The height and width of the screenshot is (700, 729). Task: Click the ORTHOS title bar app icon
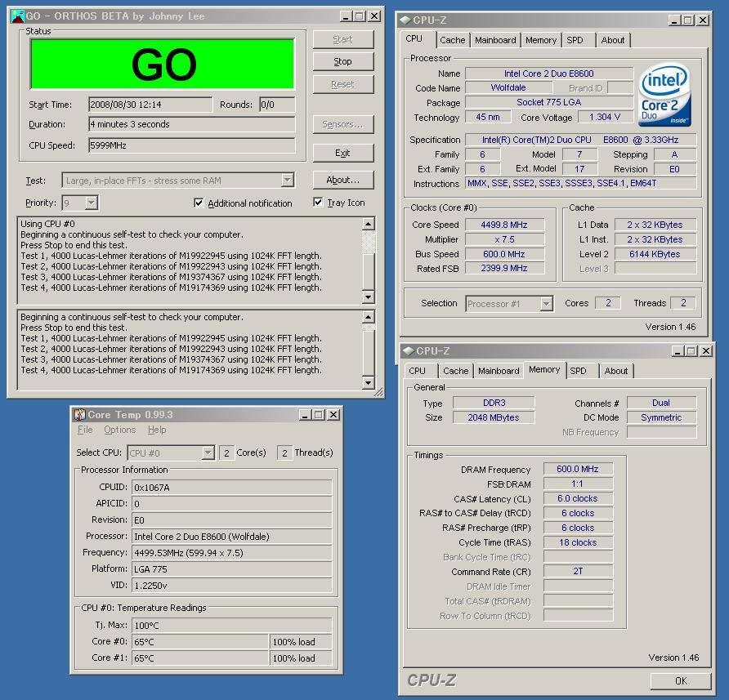(x=17, y=16)
